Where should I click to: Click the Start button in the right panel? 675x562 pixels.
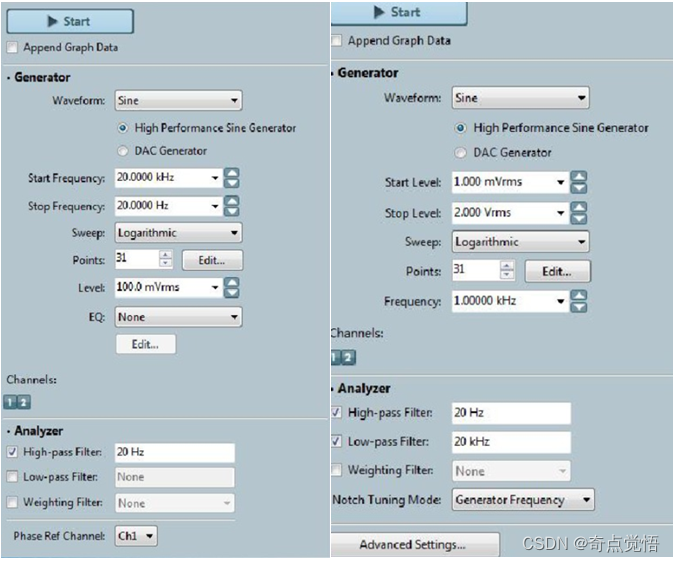point(399,12)
